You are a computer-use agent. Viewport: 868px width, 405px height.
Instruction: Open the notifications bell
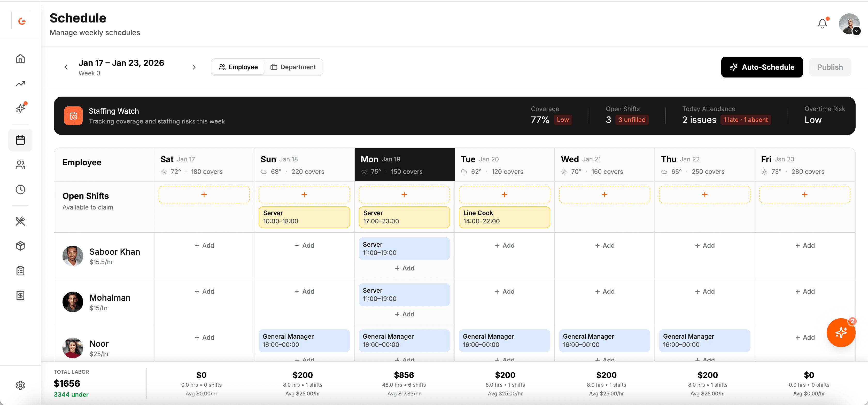coord(822,23)
